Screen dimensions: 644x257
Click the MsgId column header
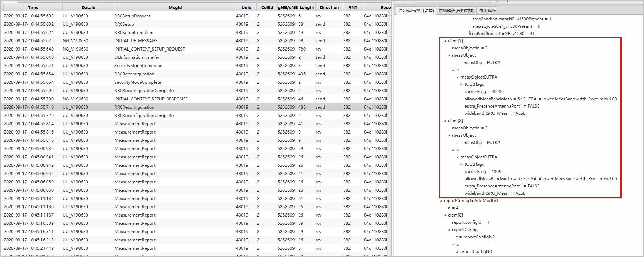(x=175, y=7)
